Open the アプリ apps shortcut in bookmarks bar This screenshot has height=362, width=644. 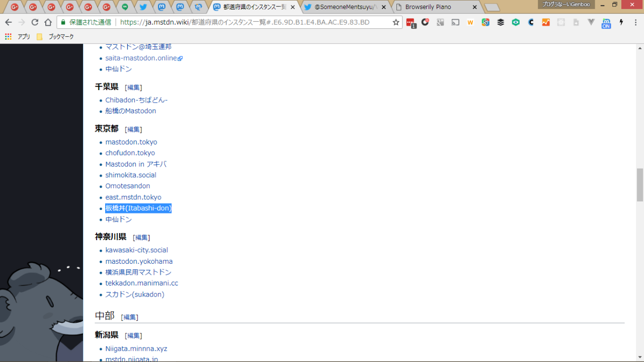point(18,37)
